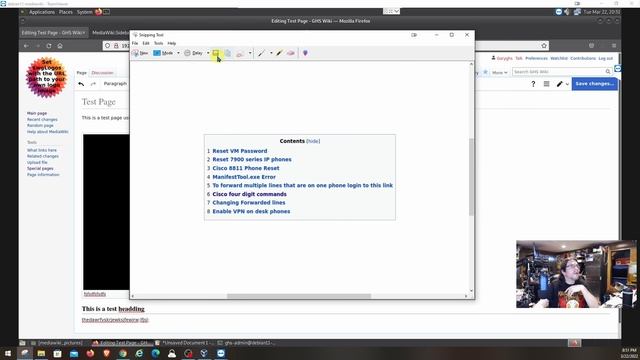Click the undo arrow in wiki editor

[x=81, y=84]
